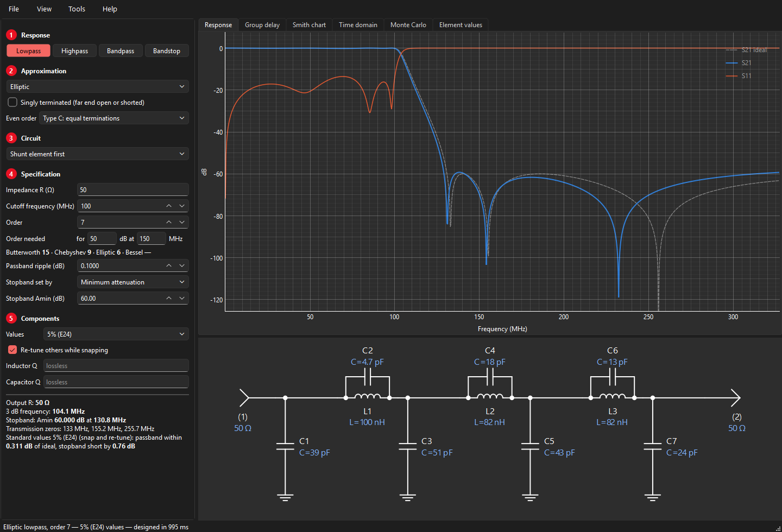Image resolution: width=782 pixels, height=532 pixels.
Task: Open the Help menu
Action: (110, 9)
